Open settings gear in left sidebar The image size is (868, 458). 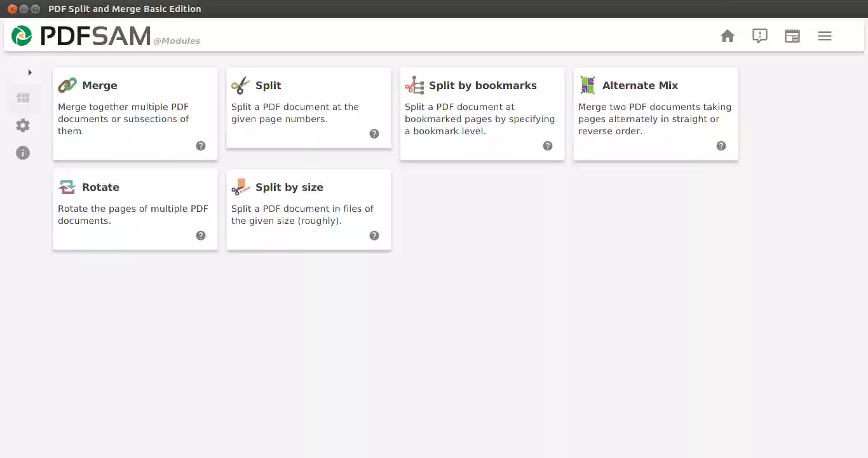click(23, 125)
